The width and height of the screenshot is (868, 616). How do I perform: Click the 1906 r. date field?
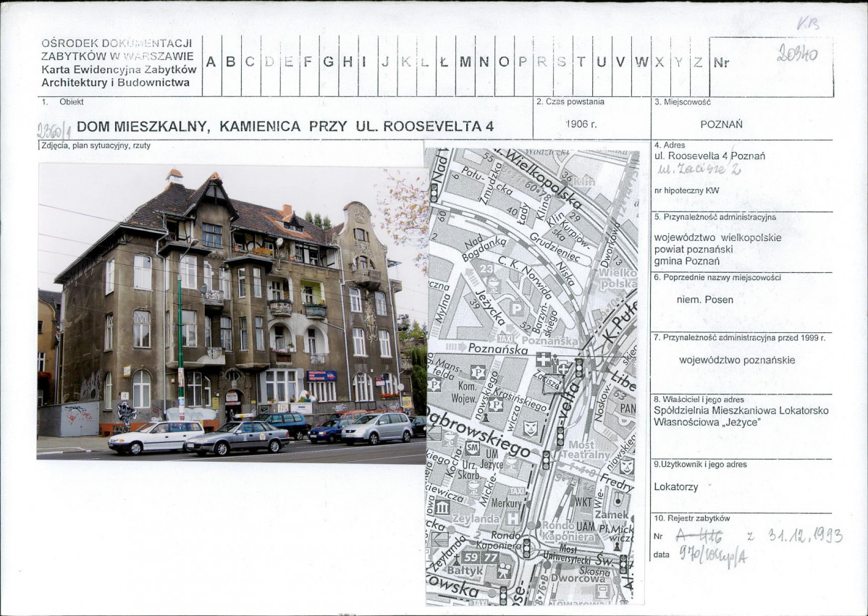coord(581,124)
